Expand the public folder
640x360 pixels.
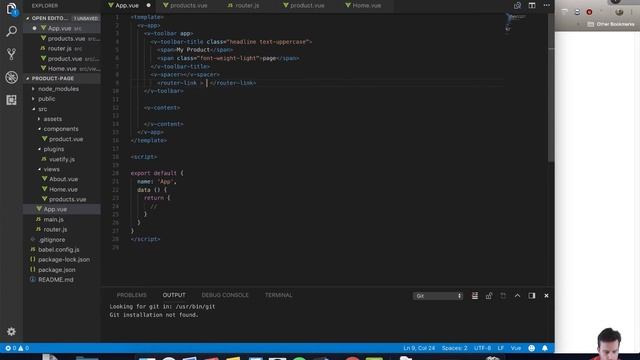(x=46, y=99)
